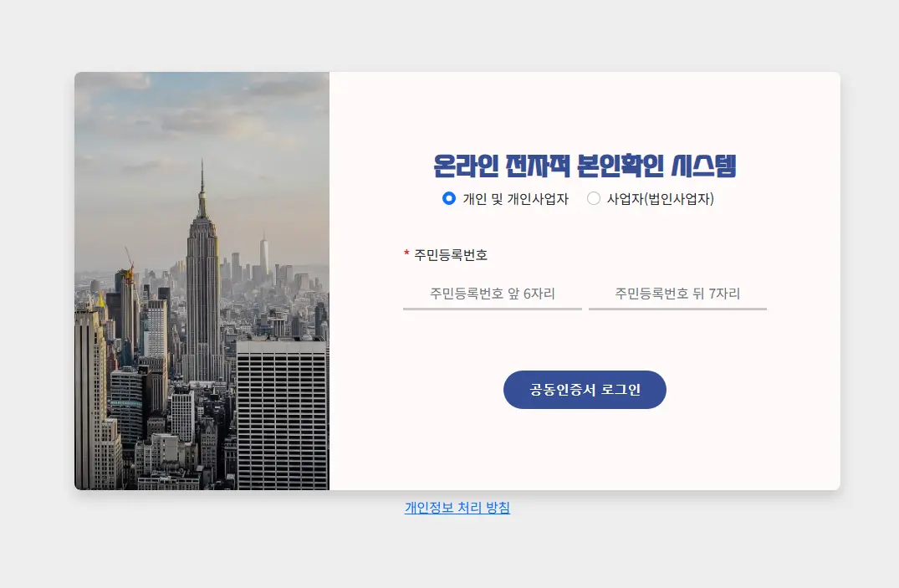Click the placeholder text 주민등록번호 앞 6자리
The image size is (899, 588).
pyautogui.click(x=492, y=294)
